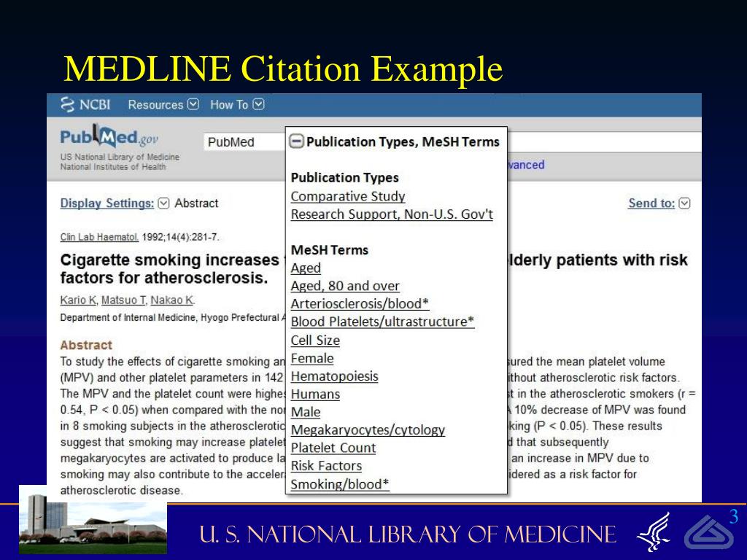This screenshot has width=747, height=560.
Task: Select the Female MeSH term
Action: (312, 359)
